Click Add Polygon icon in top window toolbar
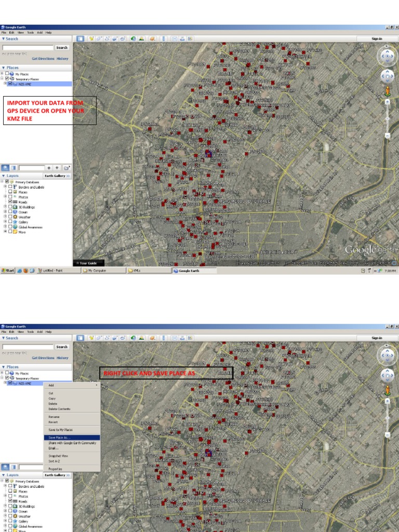Image resolution: width=399 pixels, height=532 pixels. (x=99, y=38)
